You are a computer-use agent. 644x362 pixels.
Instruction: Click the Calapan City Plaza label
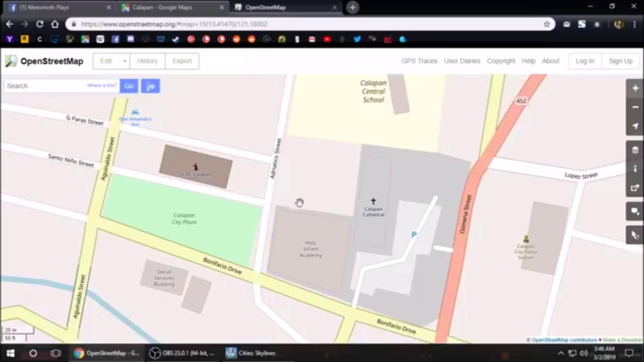coord(184,219)
